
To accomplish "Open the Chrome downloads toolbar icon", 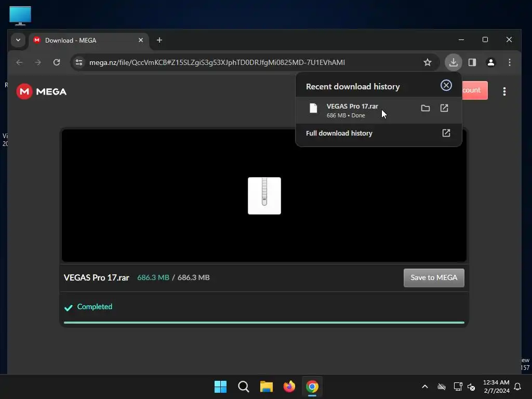I will (453, 62).
